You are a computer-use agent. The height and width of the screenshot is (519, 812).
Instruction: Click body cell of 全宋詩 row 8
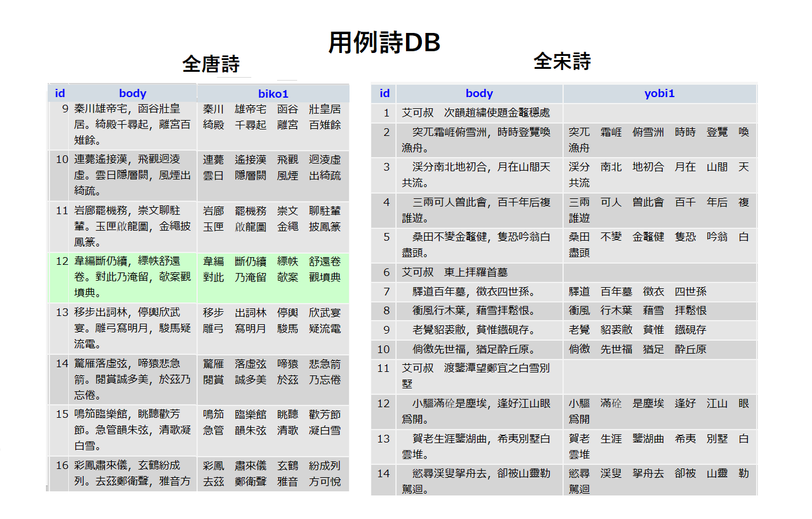tap(480, 311)
